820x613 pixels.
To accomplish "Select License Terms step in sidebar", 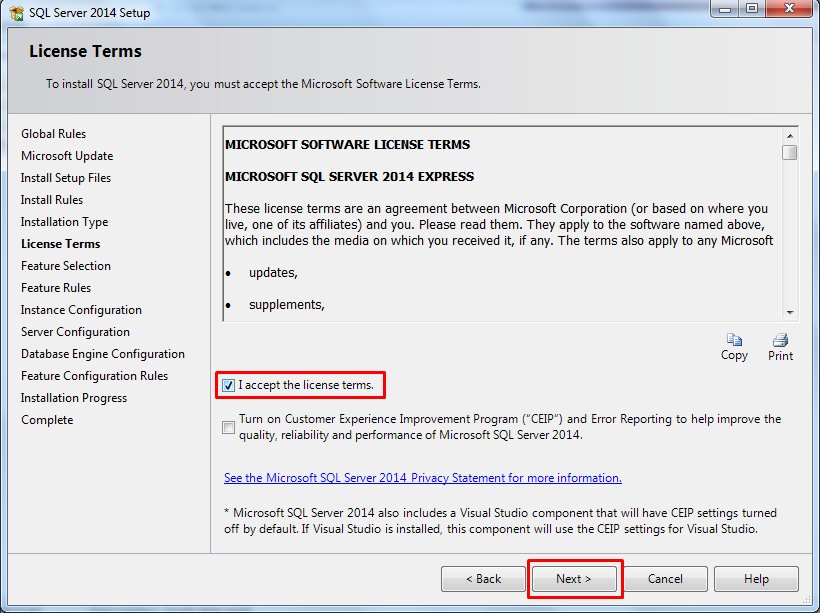I will click(61, 244).
